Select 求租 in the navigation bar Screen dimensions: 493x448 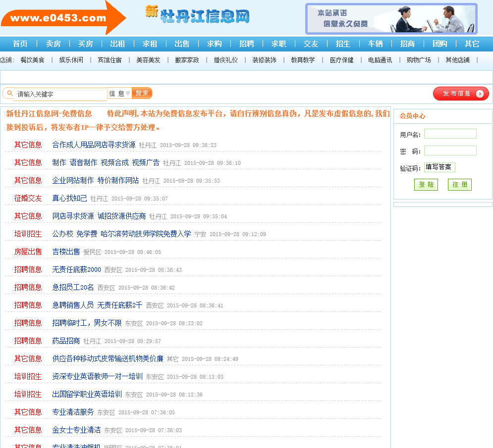point(150,44)
